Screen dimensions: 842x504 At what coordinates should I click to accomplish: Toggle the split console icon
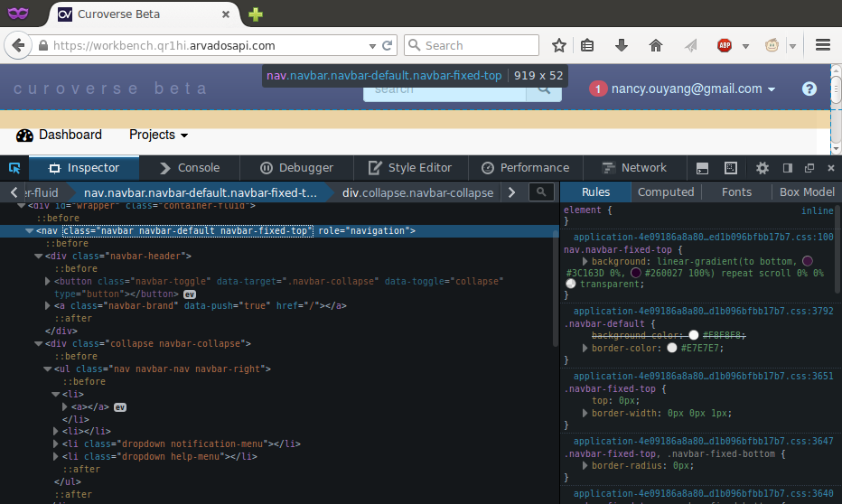[x=702, y=168]
